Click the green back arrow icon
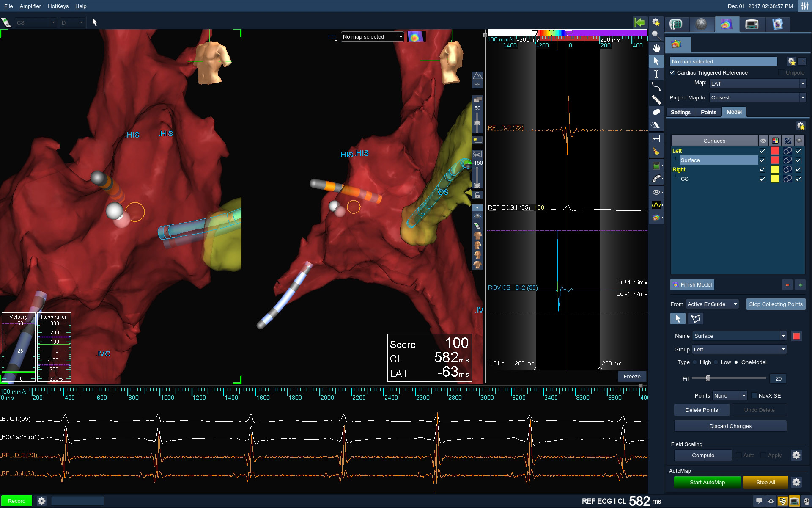The width and height of the screenshot is (812, 508). pyautogui.click(x=639, y=22)
